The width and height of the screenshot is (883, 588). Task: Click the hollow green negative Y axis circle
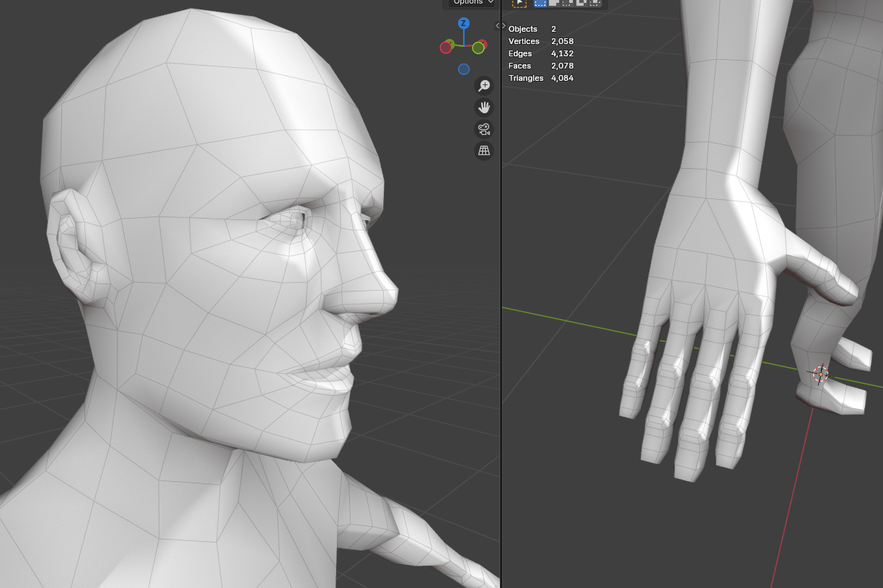pos(478,48)
